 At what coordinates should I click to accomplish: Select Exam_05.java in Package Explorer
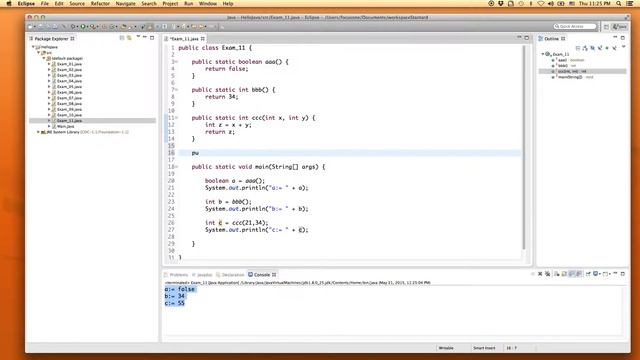[x=69, y=87]
